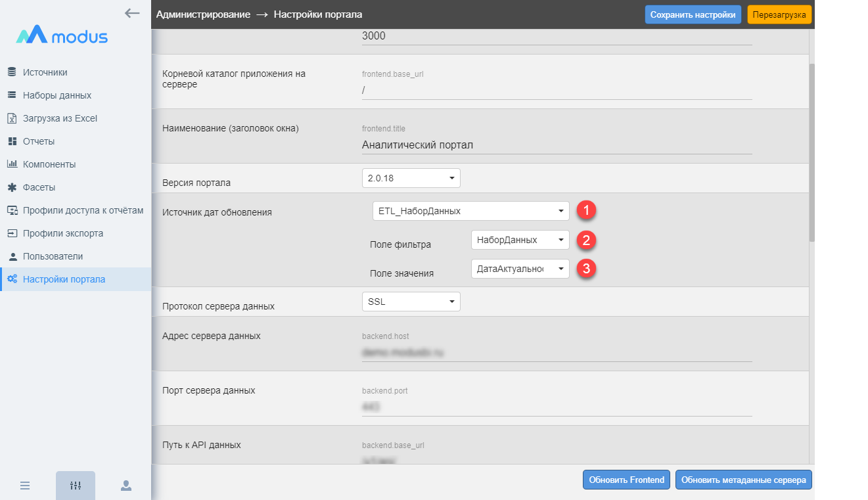The height and width of the screenshot is (500, 868).
Task: Click the orange Перезагрузка button
Action: (779, 14)
